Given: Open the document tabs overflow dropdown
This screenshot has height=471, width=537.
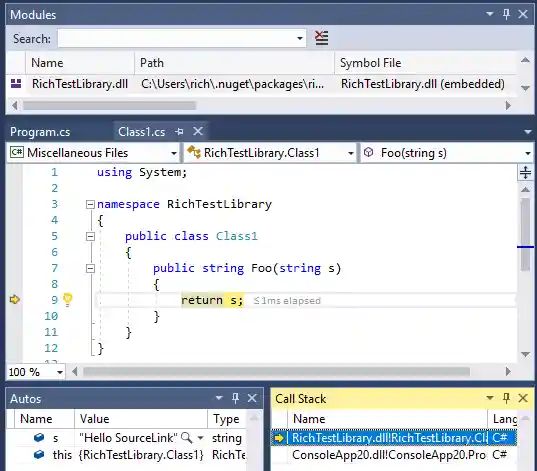Looking at the screenshot, I should point(527,132).
